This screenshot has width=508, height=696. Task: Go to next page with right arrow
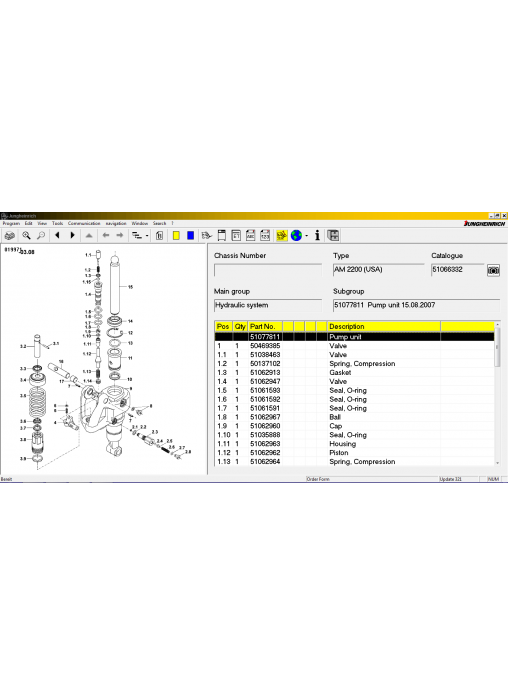click(x=72, y=236)
